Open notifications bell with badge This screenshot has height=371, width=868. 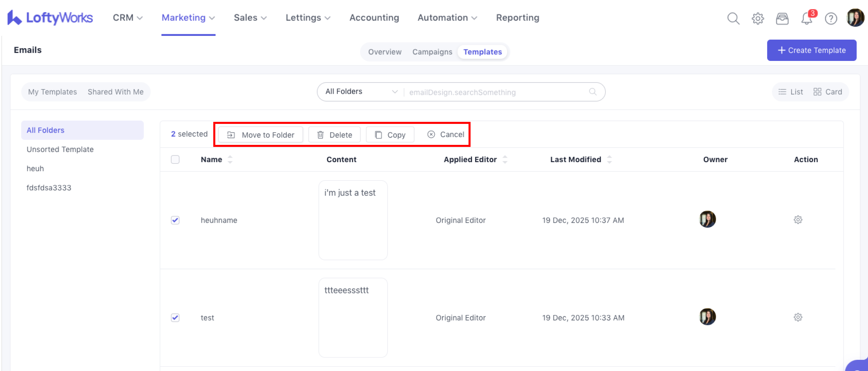pyautogui.click(x=807, y=18)
